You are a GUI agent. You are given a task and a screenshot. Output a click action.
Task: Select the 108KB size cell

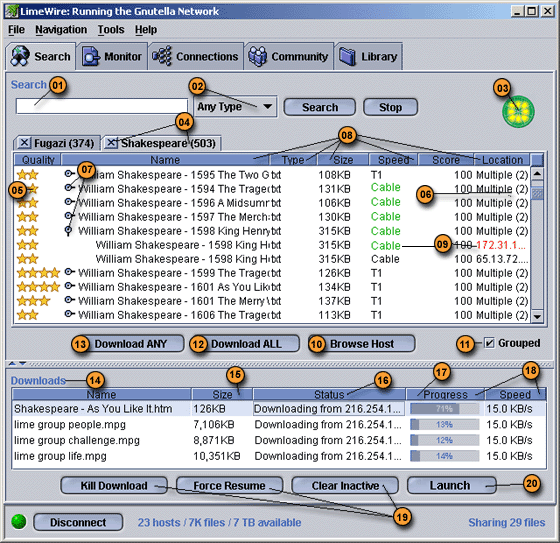[x=334, y=175]
